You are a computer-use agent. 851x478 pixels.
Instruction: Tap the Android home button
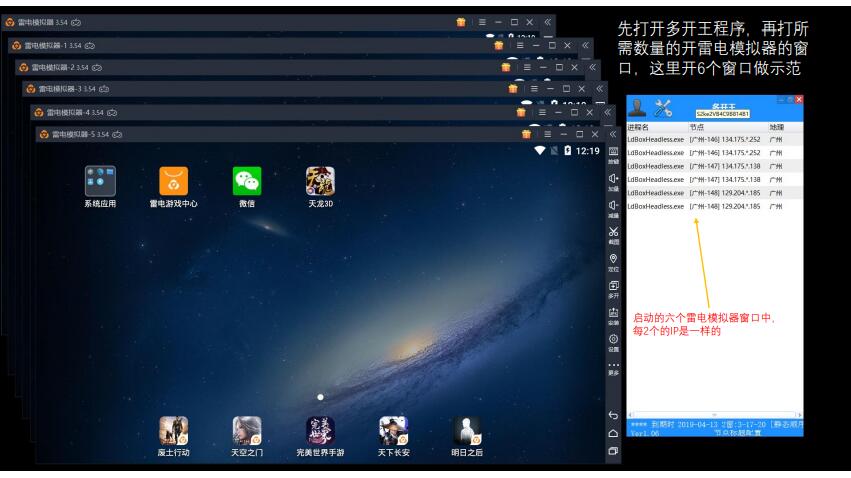(613, 433)
